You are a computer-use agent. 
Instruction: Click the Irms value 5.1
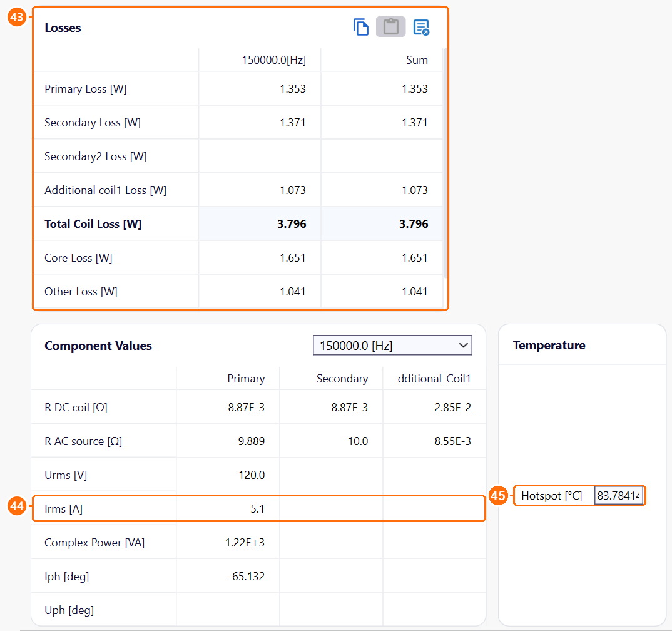(257, 509)
